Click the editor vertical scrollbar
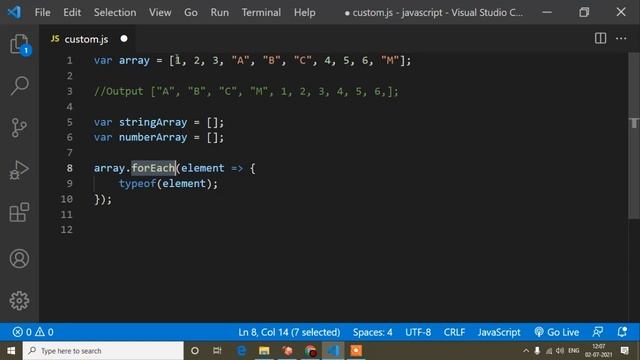The width and height of the screenshot is (640, 360). pos(634,137)
